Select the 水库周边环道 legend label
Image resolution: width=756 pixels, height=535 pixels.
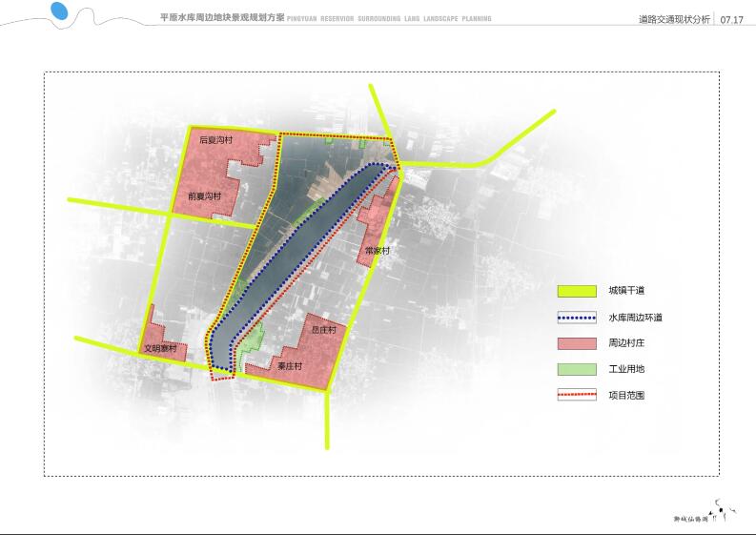(636, 318)
